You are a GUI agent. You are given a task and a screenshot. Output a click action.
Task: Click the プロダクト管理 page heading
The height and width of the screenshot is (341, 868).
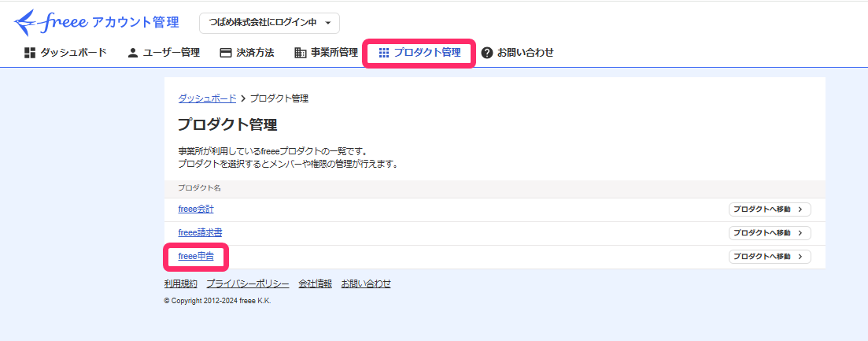pos(227,124)
